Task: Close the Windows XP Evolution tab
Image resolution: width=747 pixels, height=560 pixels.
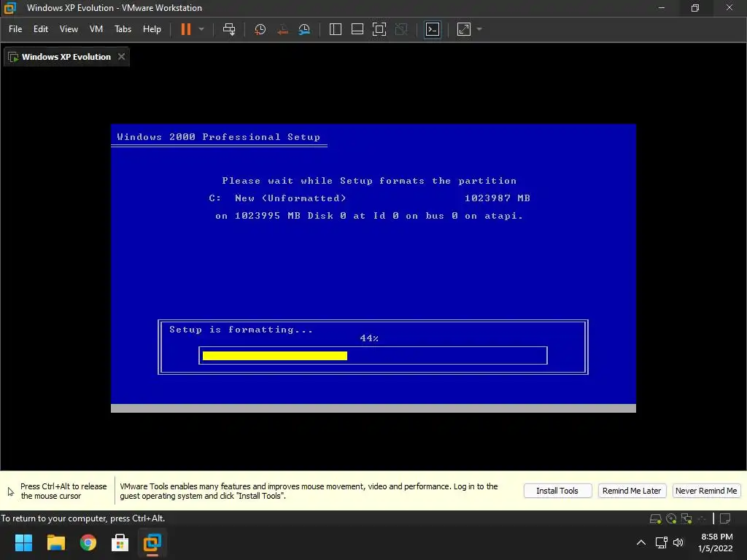Action: (122, 57)
